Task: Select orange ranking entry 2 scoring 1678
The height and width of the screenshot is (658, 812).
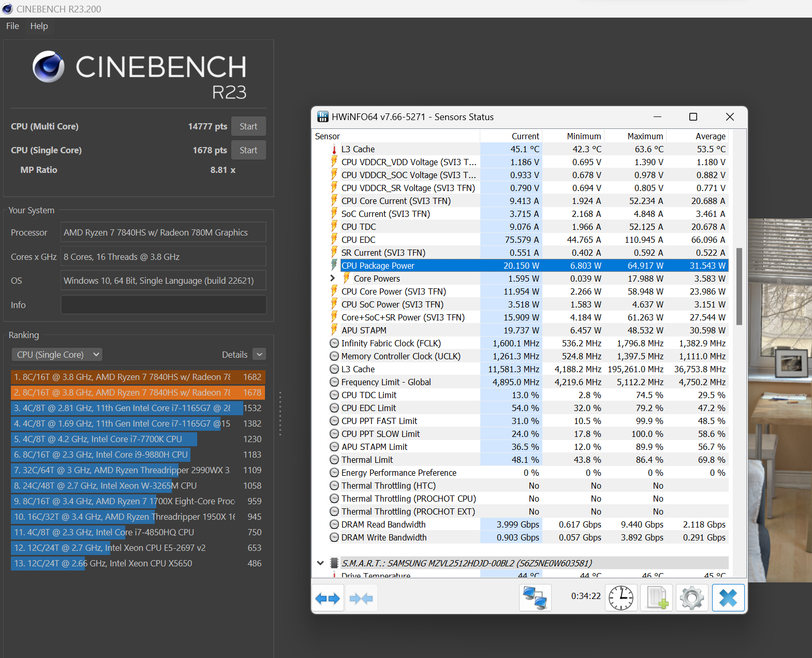Action: coord(138,392)
